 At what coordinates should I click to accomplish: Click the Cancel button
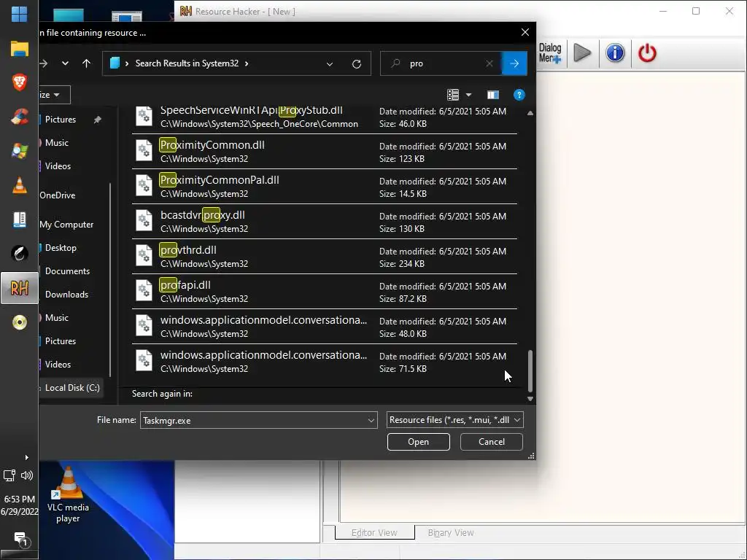[491, 442]
